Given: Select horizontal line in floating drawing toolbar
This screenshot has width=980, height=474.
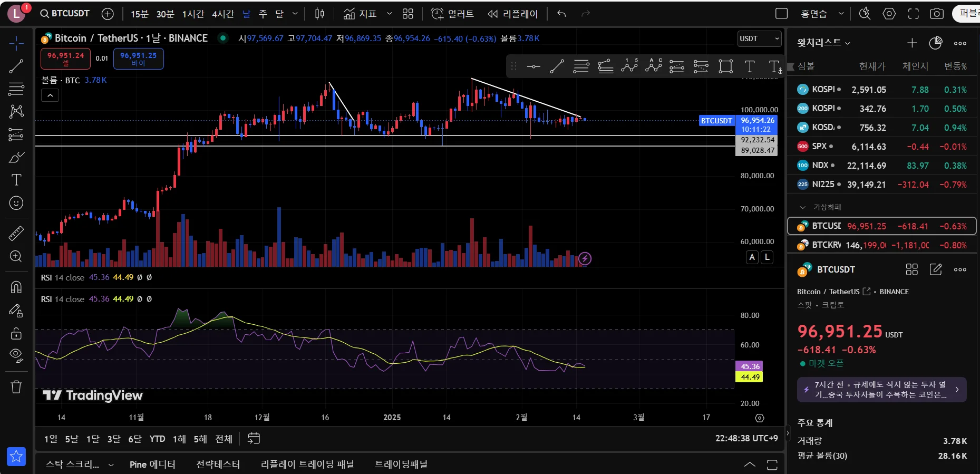Looking at the screenshot, I should tap(533, 66).
